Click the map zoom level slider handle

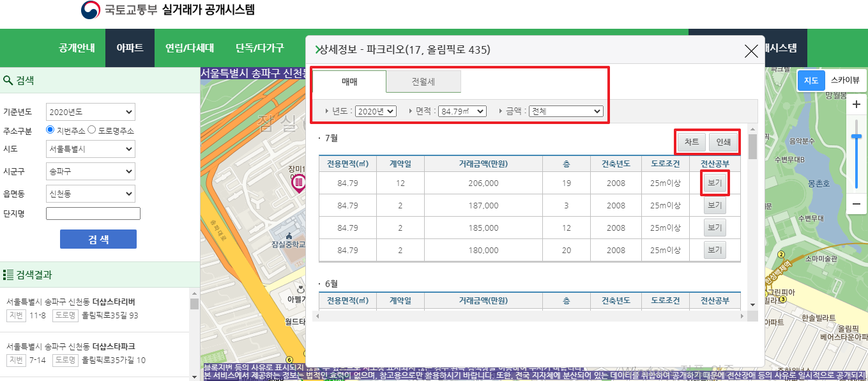(x=857, y=136)
